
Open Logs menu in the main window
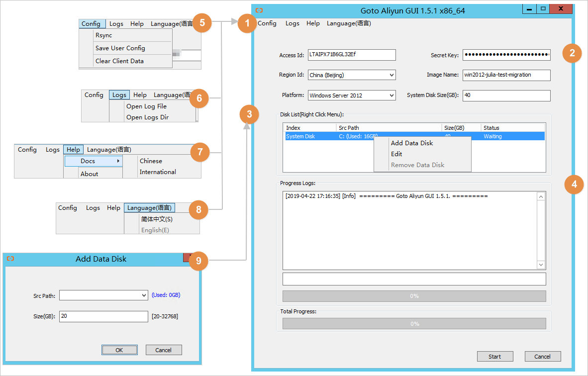(292, 23)
